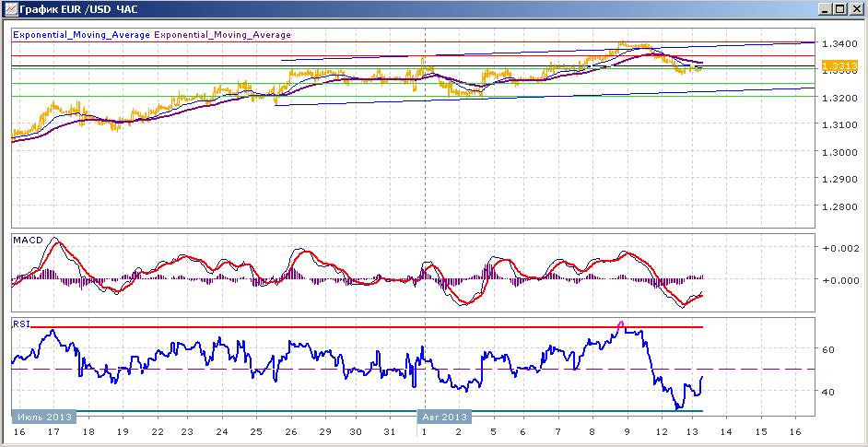Click date label 5 on time axis
The height and width of the screenshot is (447, 868).
493,431
